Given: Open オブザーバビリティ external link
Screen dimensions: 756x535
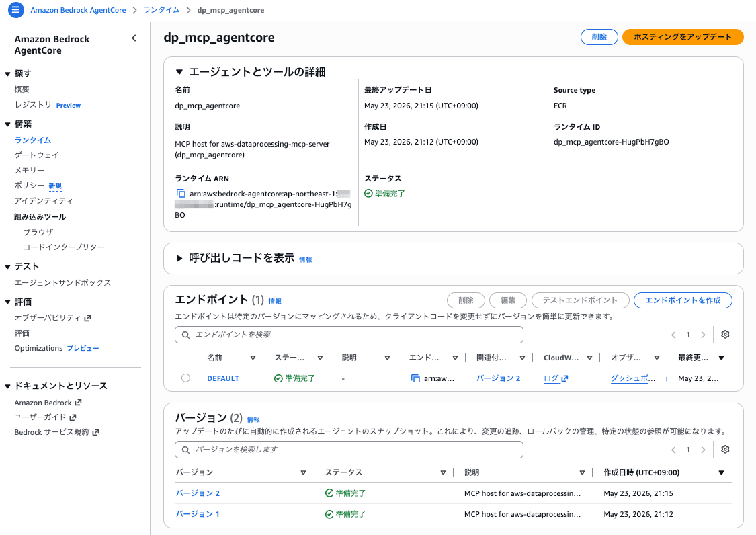Looking at the screenshot, I should (52, 317).
